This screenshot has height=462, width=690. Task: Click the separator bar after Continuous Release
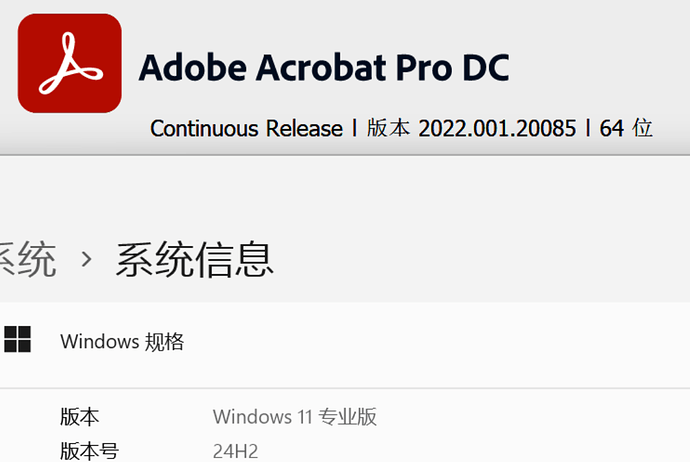pyautogui.click(x=355, y=128)
